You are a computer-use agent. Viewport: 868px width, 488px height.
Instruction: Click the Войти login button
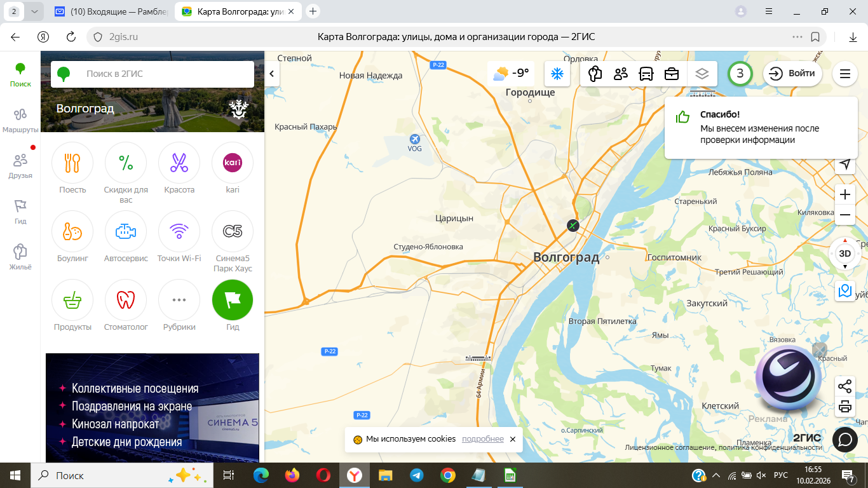click(792, 74)
